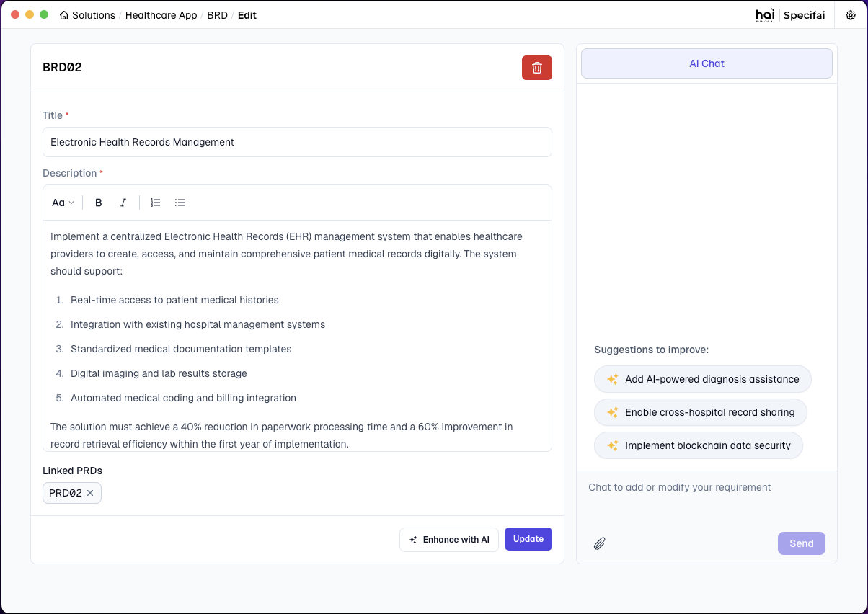Select the AI Chat tab
Screen dimensions: 868x614
[x=707, y=63]
